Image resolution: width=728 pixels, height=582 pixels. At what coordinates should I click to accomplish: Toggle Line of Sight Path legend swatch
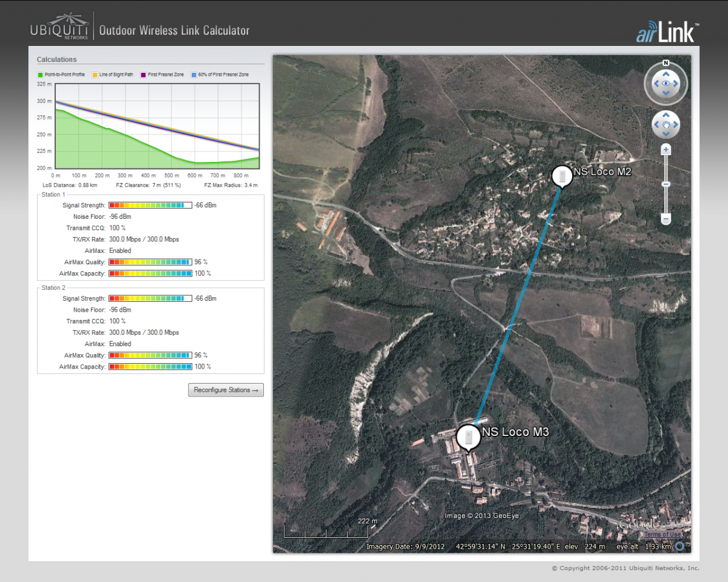click(95, 75)
